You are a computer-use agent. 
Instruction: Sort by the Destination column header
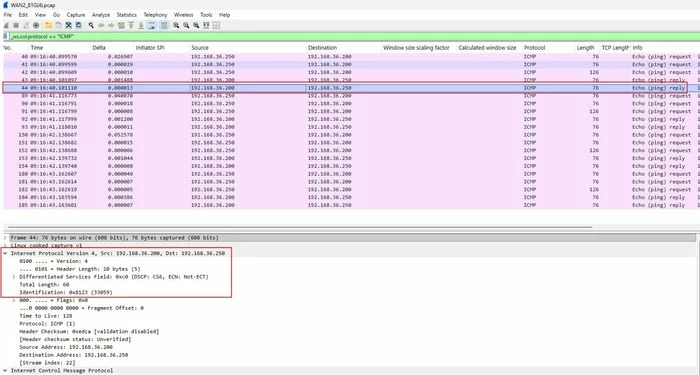(322, 48)
